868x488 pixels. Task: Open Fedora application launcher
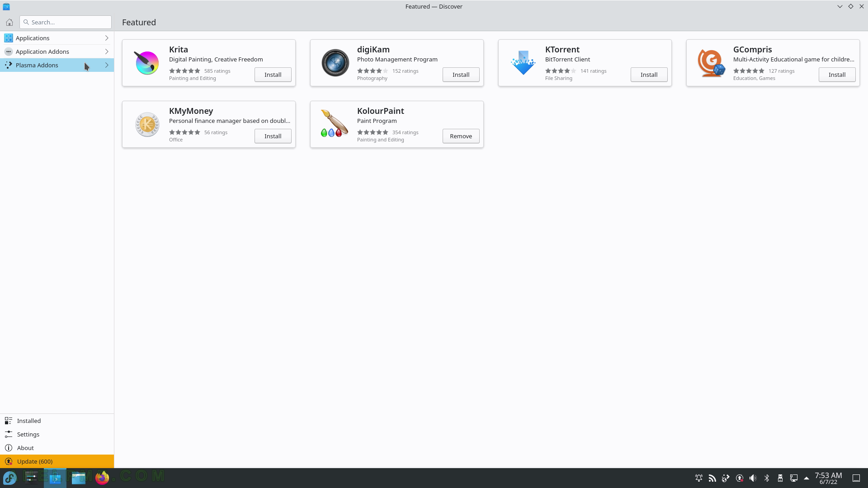click(x=10, y=478)
